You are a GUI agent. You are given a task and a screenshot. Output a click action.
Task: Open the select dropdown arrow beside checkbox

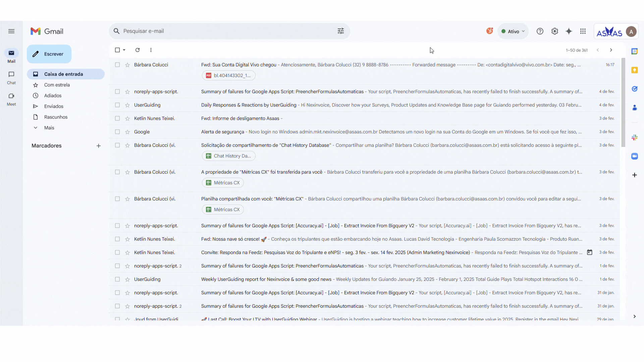pos(124,50)
